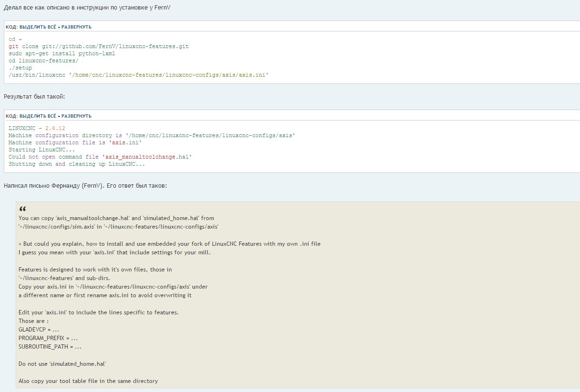Viewport: 580px width, 392px height.
Task: Click the "Do not use 'simulated_home.hal'" line
Action: point(62,364)
